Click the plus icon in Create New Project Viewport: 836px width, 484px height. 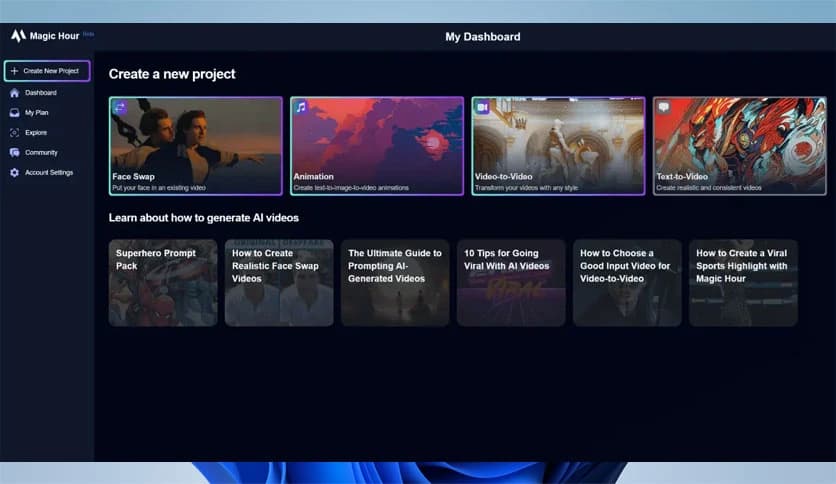coord(14,71)
